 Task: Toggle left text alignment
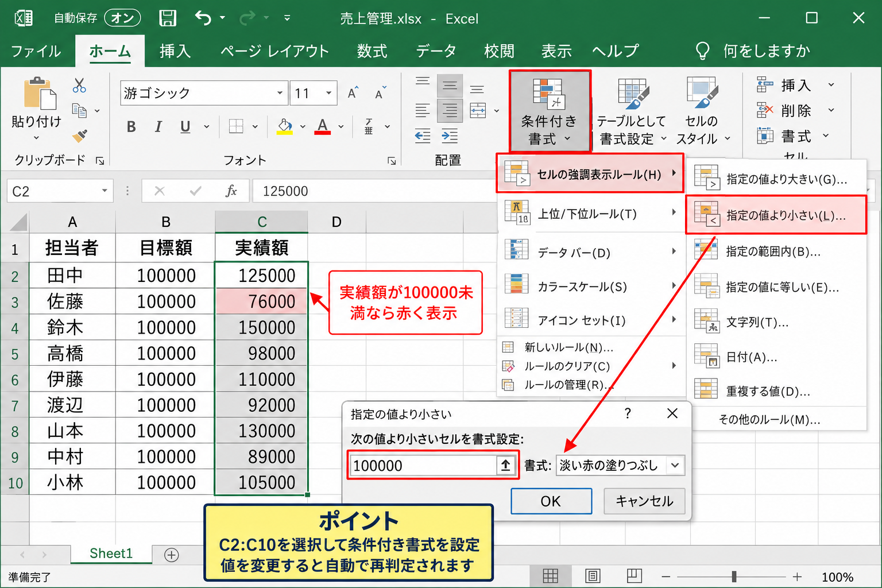point(423,110)
